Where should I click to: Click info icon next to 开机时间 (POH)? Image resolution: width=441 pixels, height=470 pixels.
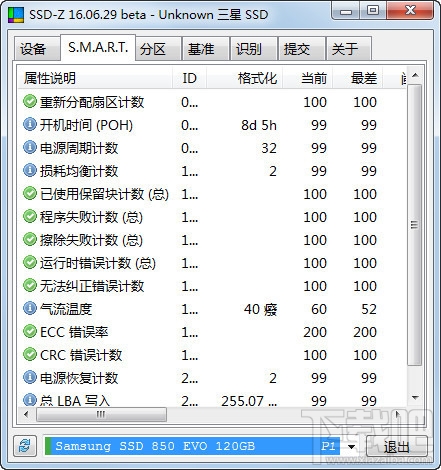click(x=30, y=124)
